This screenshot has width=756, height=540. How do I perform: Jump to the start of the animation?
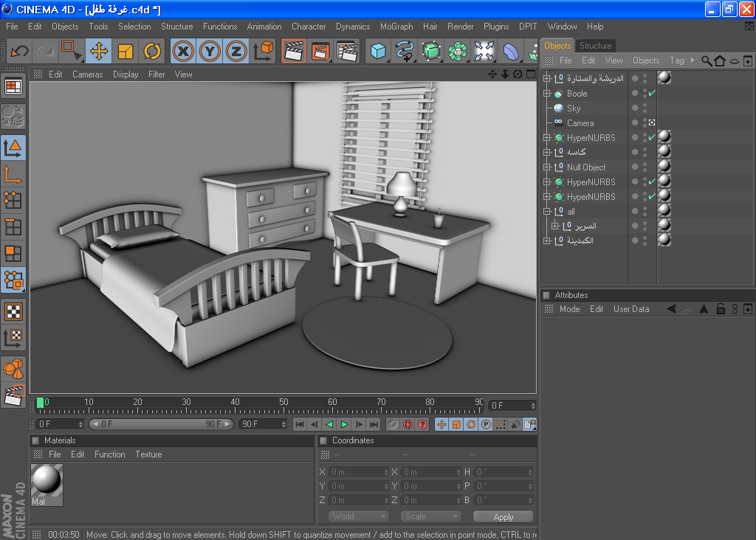[300, 424]
